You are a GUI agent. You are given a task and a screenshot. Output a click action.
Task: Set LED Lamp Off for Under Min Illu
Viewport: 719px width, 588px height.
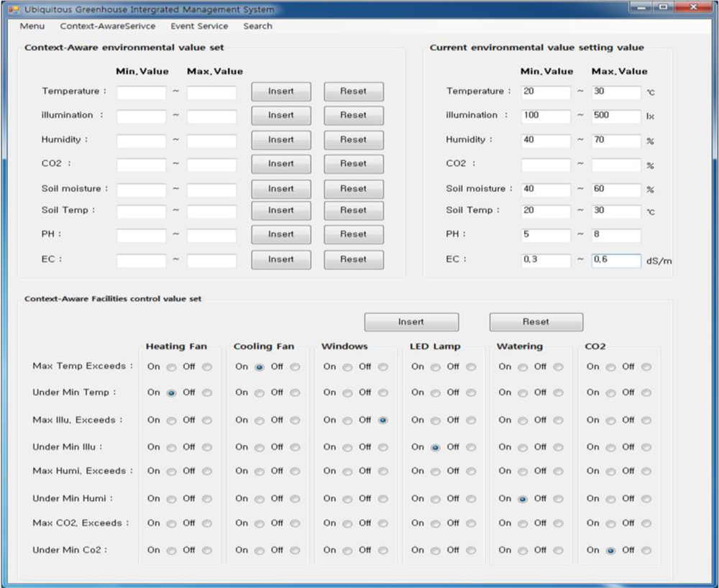point(471,447)
